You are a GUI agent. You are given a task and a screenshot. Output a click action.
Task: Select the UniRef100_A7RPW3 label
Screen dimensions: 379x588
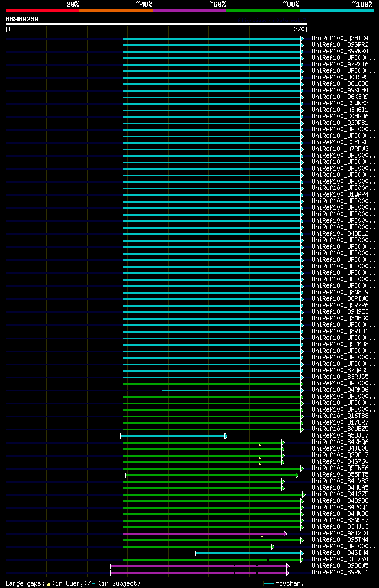340,149
